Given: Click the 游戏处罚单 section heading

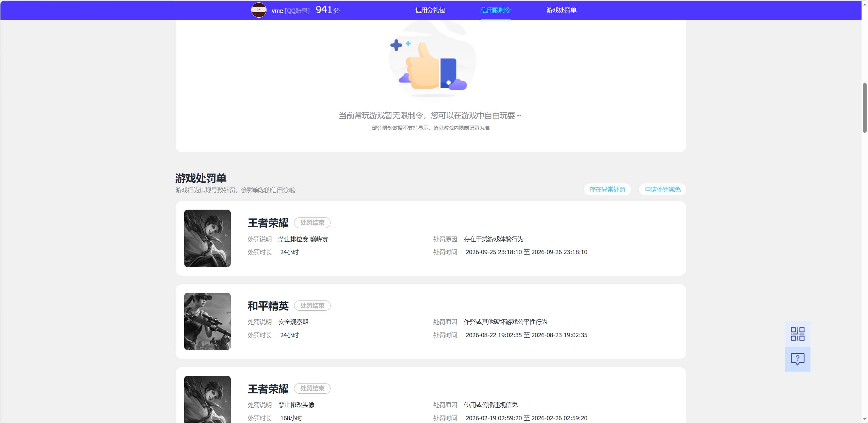Looking at the screenshot, I should pos(201,178).
